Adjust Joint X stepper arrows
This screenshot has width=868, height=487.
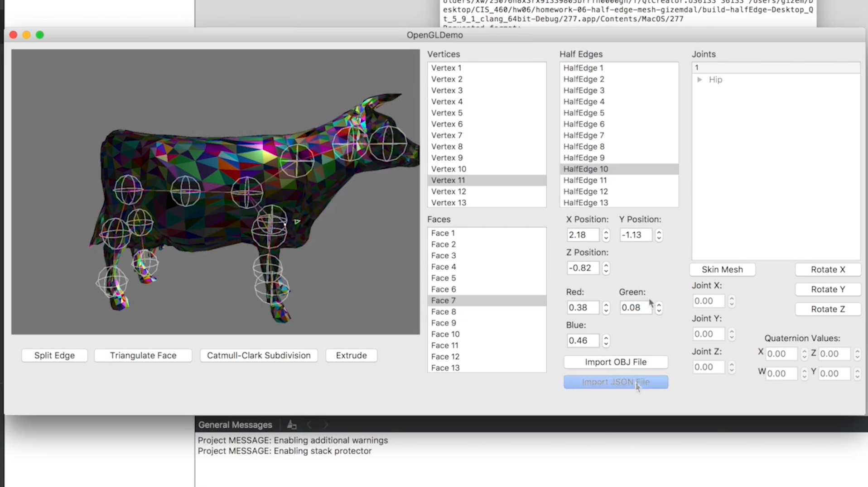click(x=731, y=301)
